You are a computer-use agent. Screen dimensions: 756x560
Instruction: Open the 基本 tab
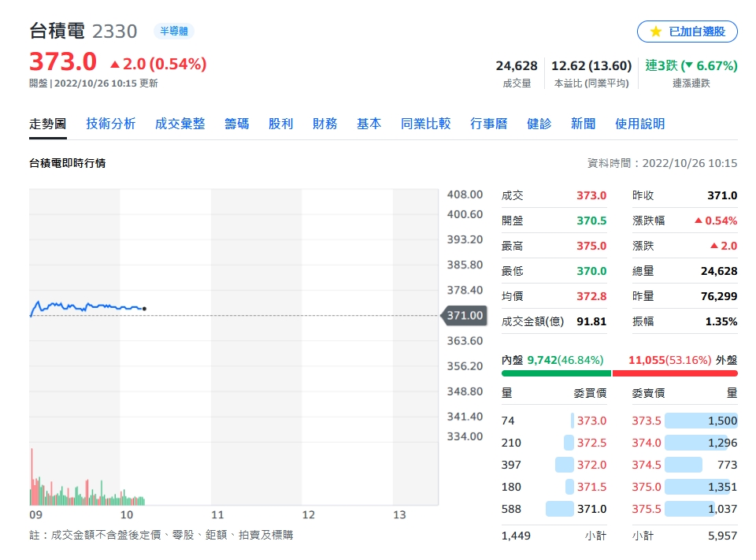pos(369,124)
